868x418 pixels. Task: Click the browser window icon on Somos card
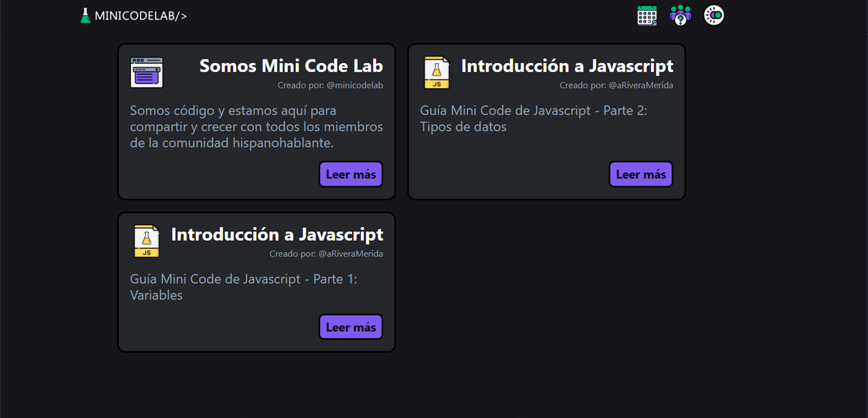pyautogui.click(x=147, y=73)
